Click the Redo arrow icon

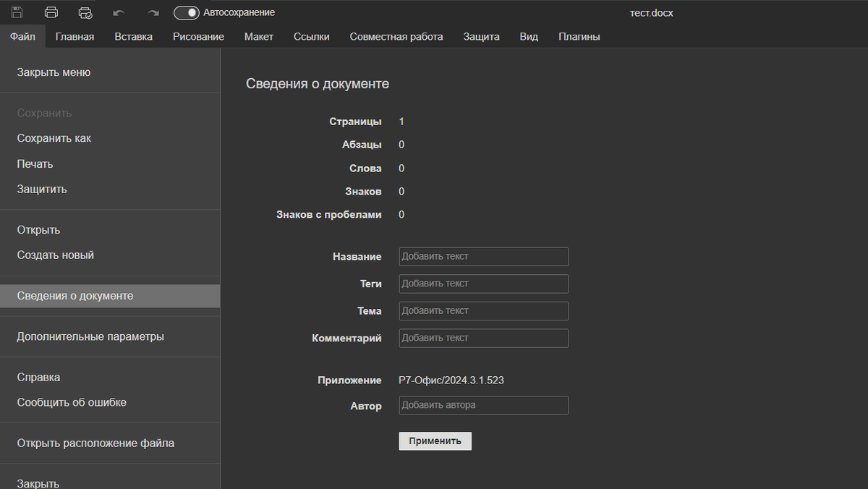tap(153, 12)
